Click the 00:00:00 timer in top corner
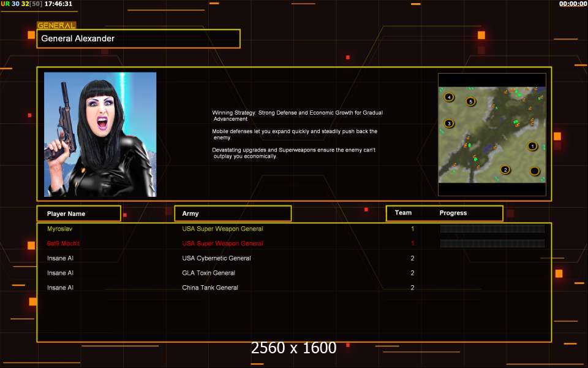Viewport: 588px width, 368px height. point(573,4)
